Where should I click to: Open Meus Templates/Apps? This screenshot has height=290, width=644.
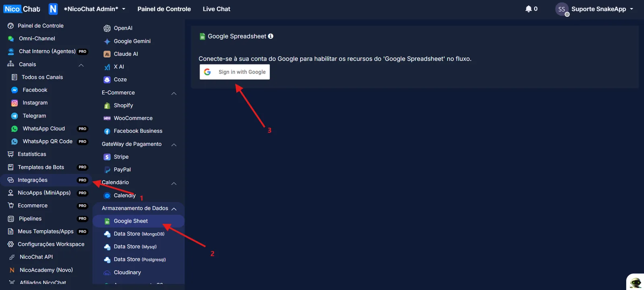pos(46,232)
